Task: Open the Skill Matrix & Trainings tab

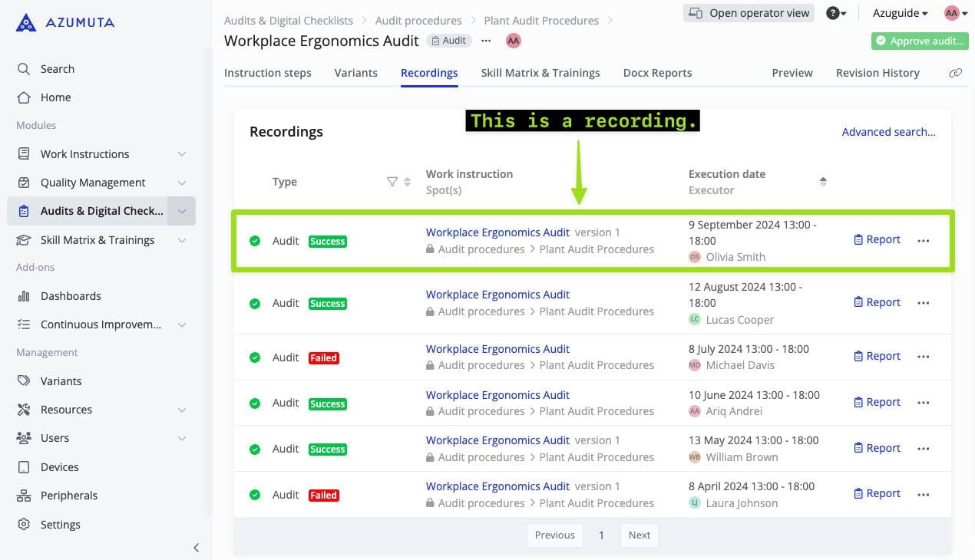Action: point(540,73)
